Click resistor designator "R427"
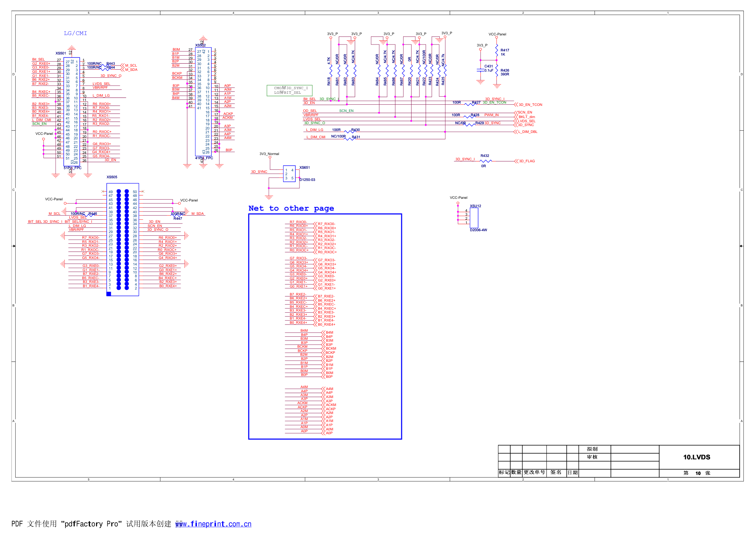756x534 pixels. [476, 102]
